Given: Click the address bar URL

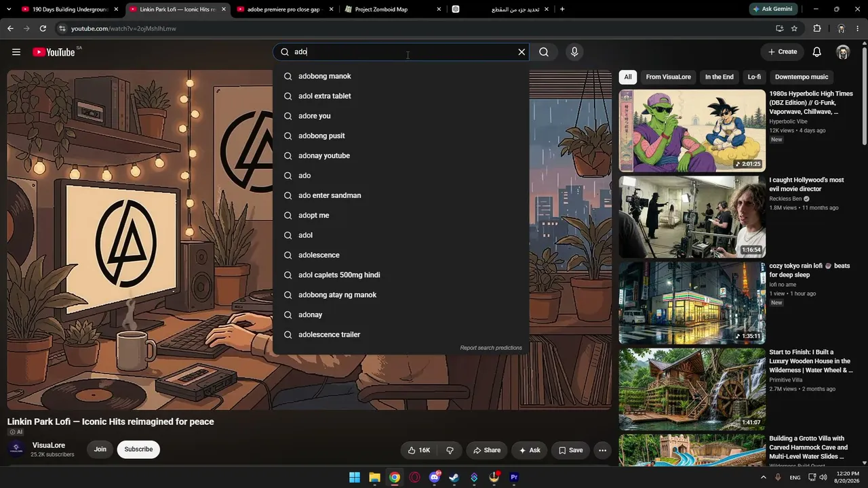Looking at the screenshot, I should (x=123, y=28).
